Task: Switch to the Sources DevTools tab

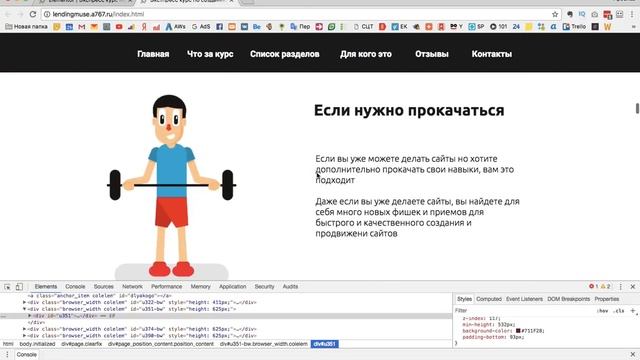Action: tap(104, 287)
